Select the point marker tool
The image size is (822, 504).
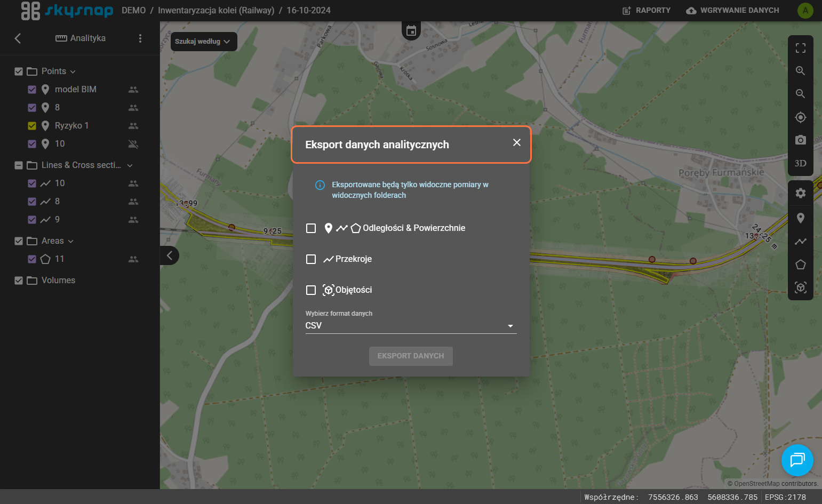click(800, 218)
